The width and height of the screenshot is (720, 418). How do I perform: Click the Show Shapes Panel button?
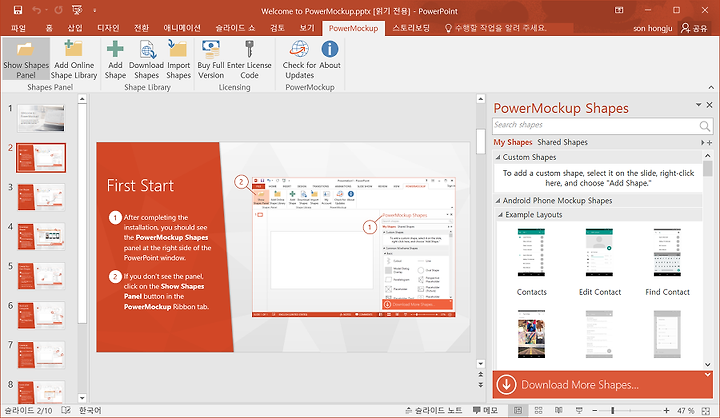coord(26,59)
